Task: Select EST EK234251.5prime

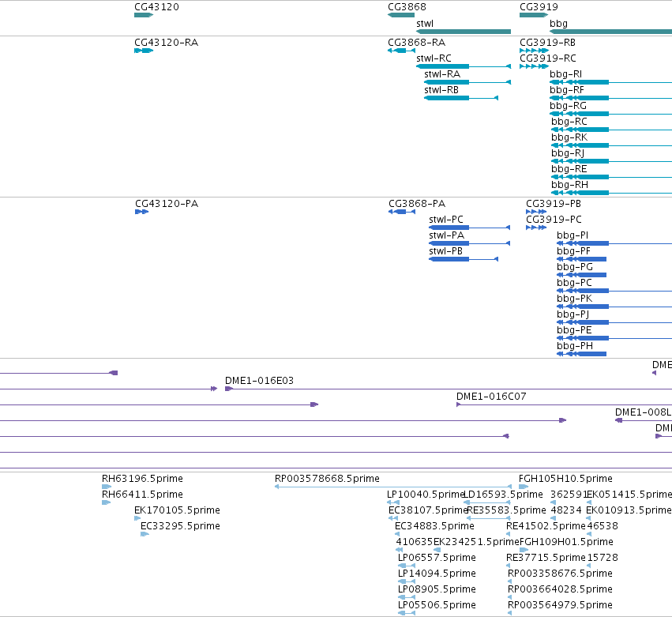Action: (437, 550)
